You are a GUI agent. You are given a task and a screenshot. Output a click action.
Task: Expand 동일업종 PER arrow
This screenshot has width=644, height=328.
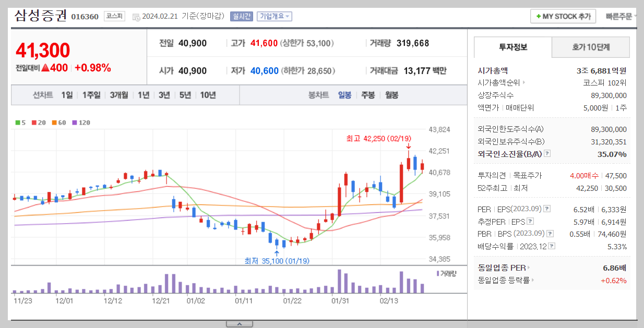tap(528, 268)
